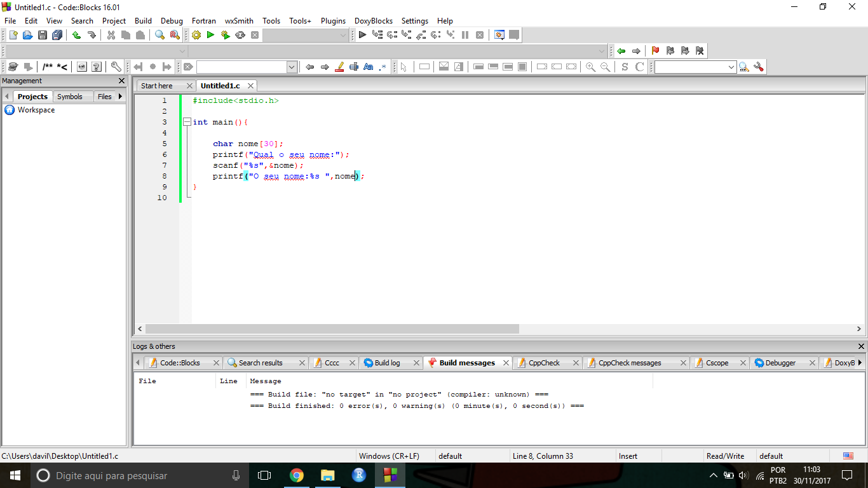Screen dimensions: 868x488
Task: Click the green Jump back arrow
Action: [621, 51]
